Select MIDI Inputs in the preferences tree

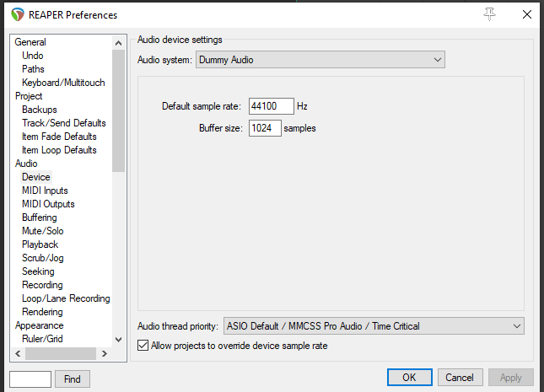(x=45, y=191)
